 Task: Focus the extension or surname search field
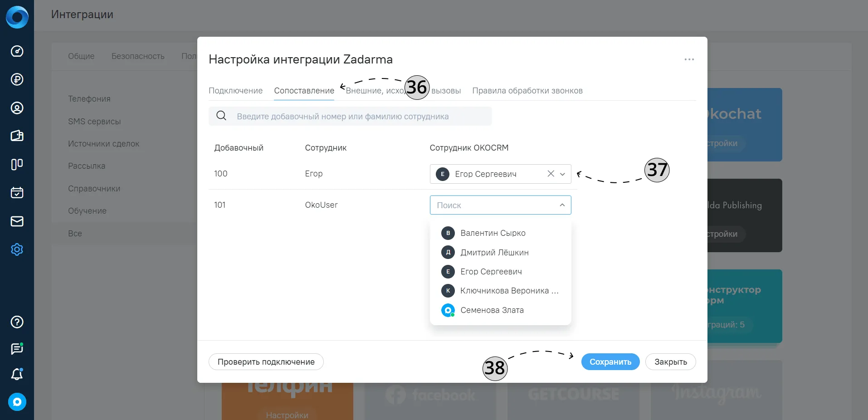coord(350,116)
